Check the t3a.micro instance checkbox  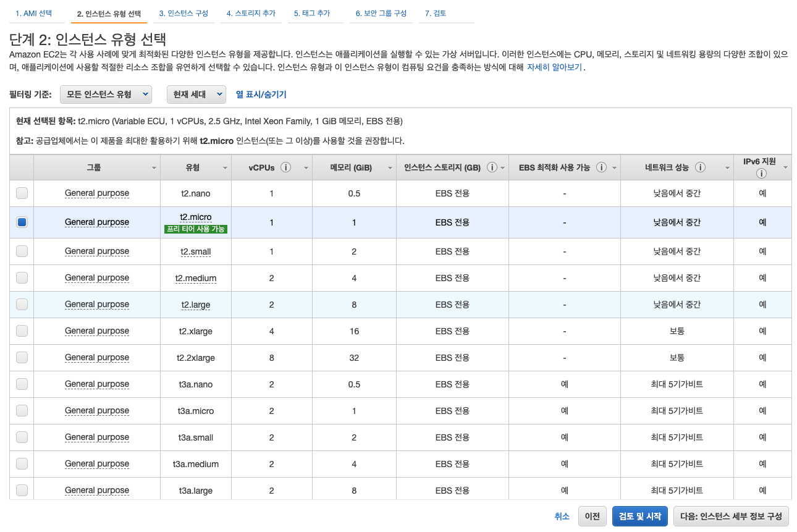[x=22, y=410]
